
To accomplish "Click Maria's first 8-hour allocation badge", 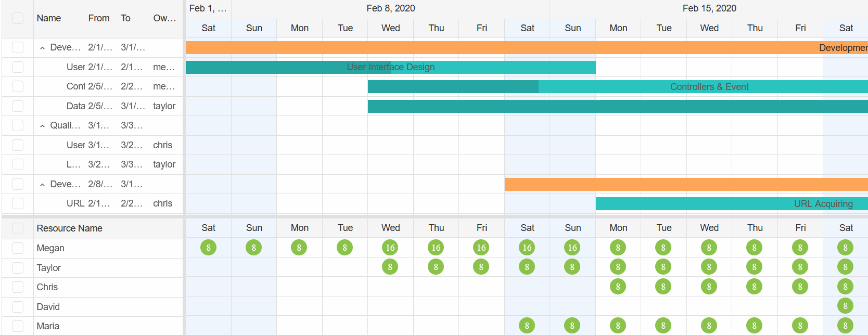I will [527, 326].
